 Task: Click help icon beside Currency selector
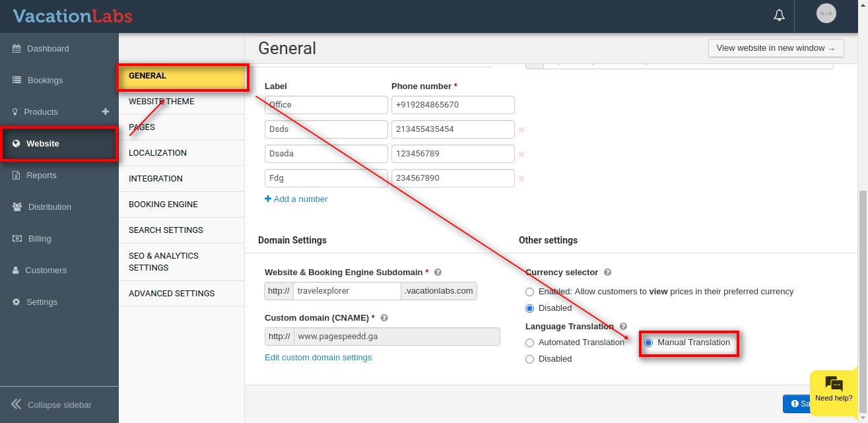[607, 273]
